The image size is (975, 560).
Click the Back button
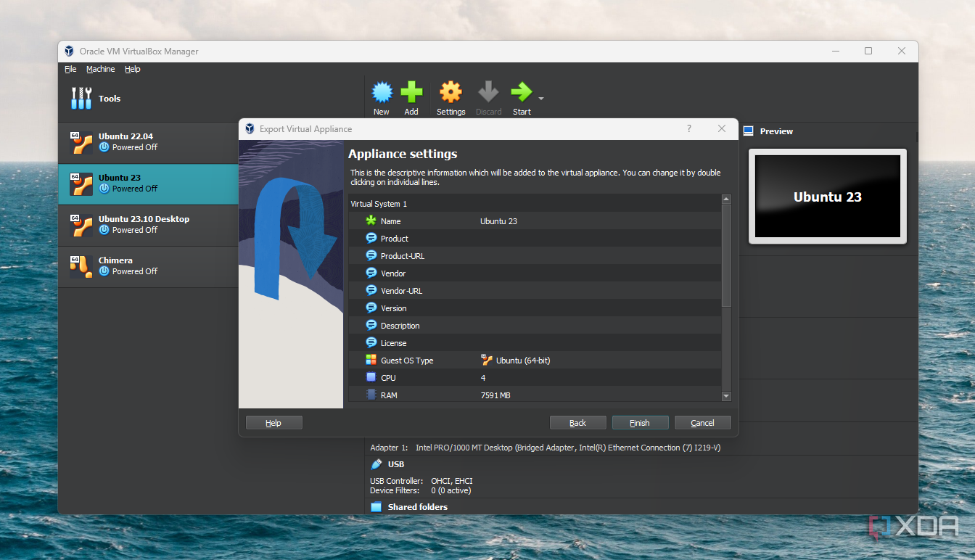pyautogui.click(x=577, y=423)
